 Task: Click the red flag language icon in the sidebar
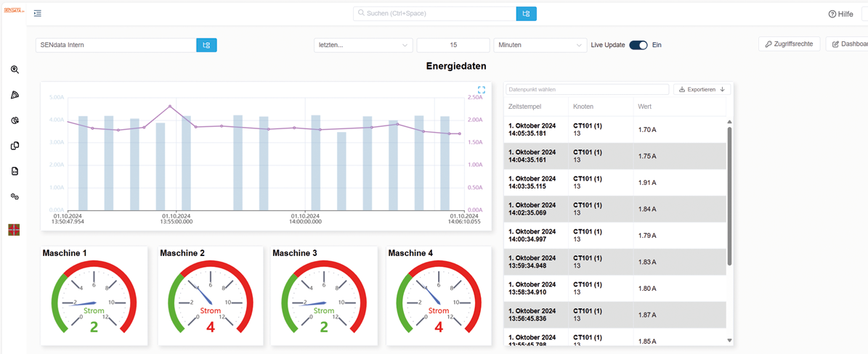point(14,230)
